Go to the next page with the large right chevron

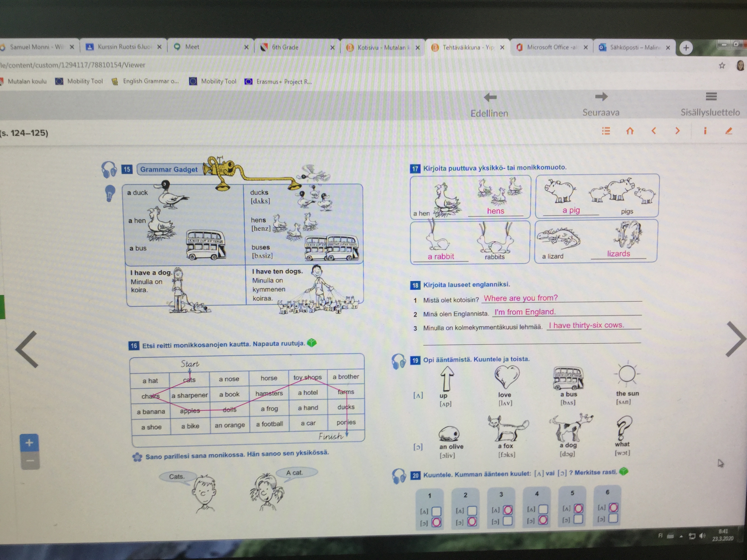(736, 339)
